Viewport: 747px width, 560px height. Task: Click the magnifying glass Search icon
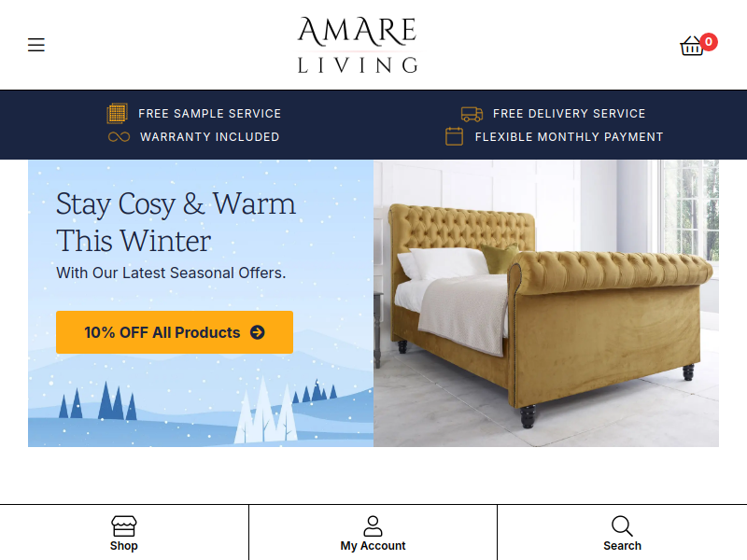click(x=622, y=526)
